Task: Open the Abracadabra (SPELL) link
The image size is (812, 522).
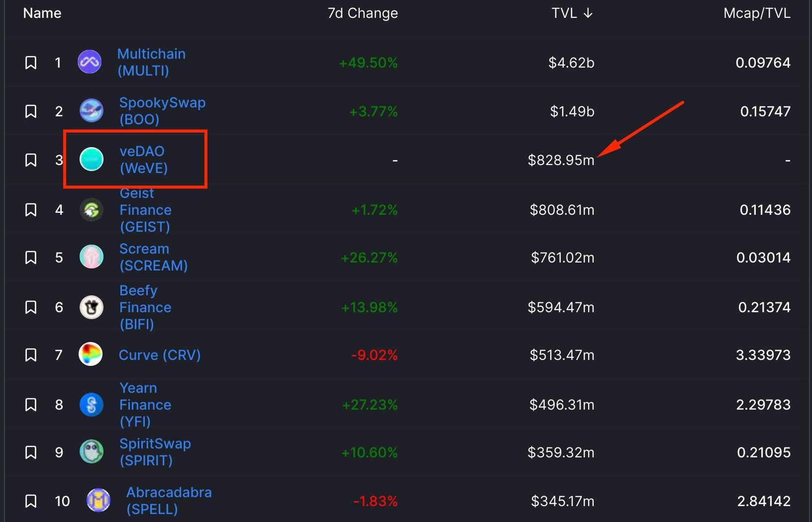Action: (x=169, y=501)
